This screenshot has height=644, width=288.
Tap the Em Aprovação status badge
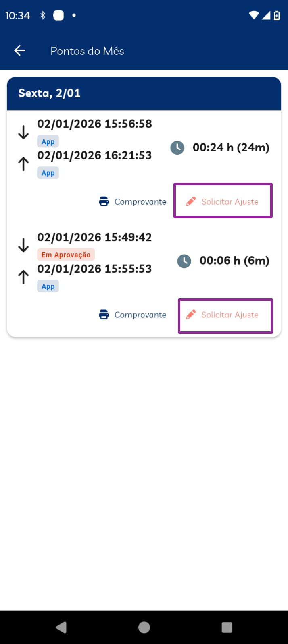66,255
